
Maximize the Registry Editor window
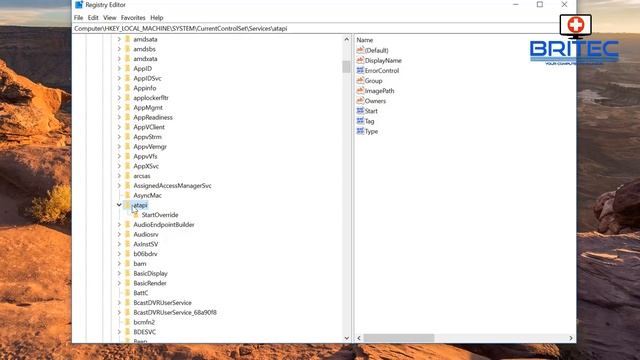coord(540,4)
